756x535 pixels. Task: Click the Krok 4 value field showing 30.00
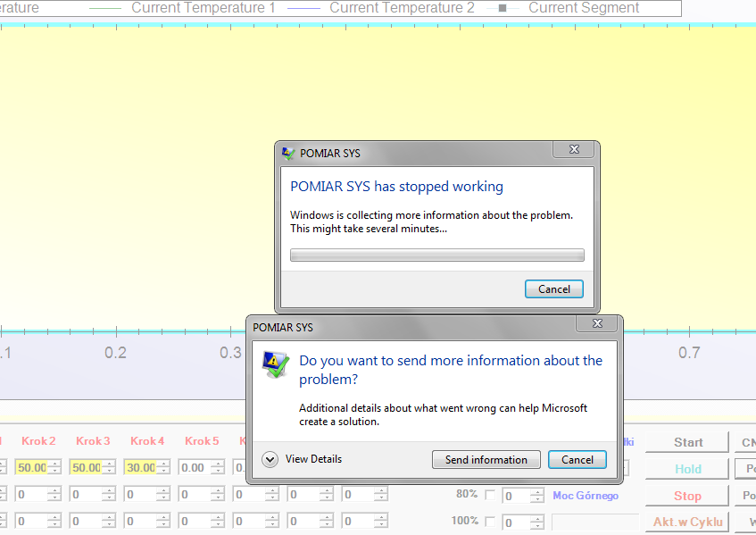141,467
